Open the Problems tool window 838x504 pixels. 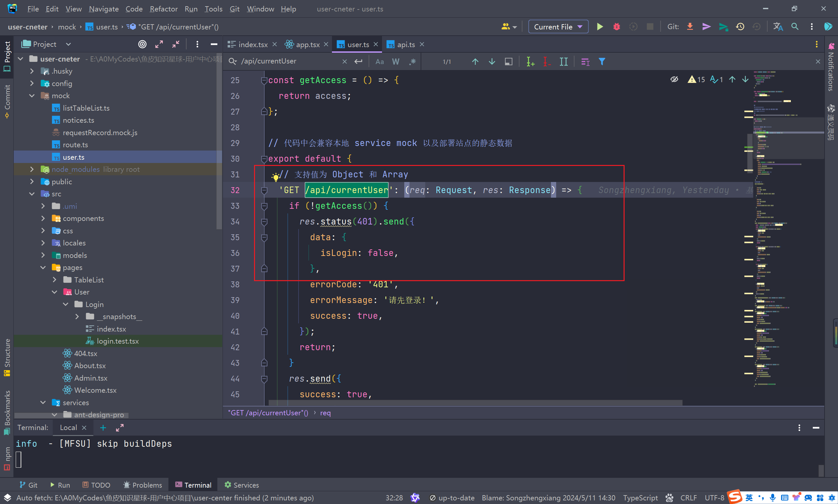point(143,485)
